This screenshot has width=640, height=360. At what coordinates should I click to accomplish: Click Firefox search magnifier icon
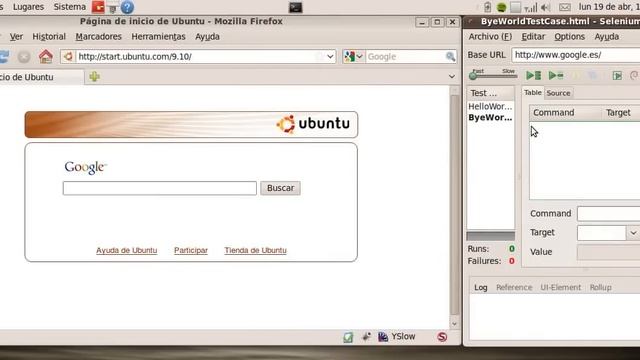point(450,57)
